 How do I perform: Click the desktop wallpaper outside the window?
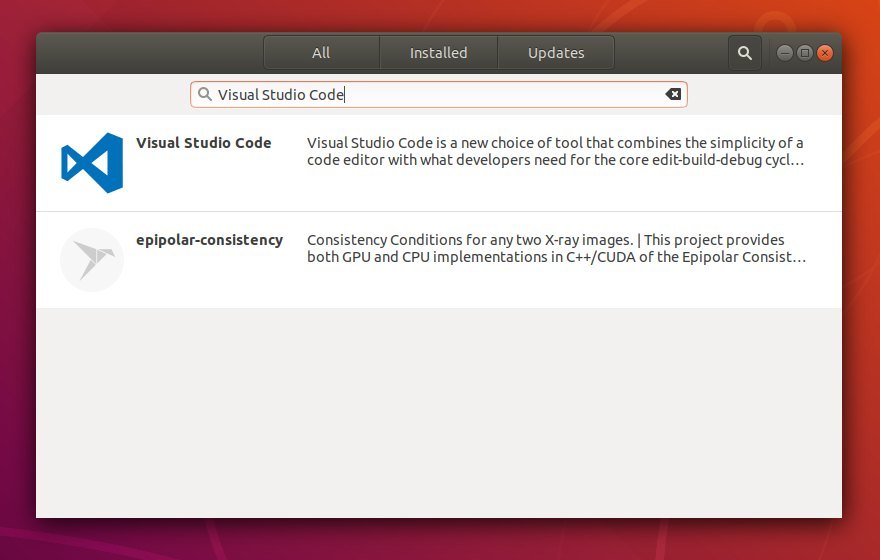[860, 300]
